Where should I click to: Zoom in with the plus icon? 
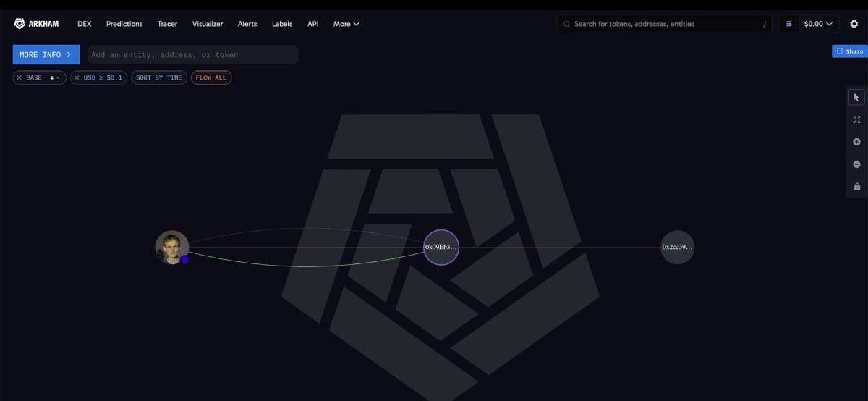856,142
